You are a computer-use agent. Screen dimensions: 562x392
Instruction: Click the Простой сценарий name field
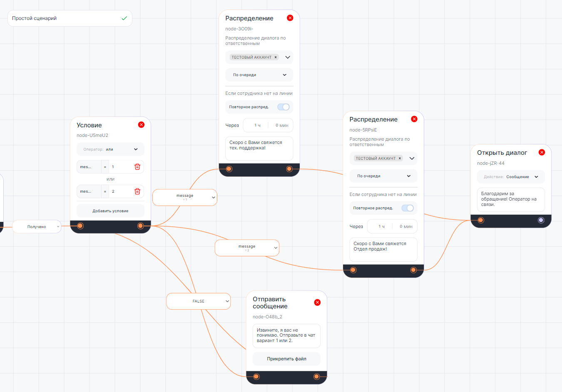click(x=62, y=18)
